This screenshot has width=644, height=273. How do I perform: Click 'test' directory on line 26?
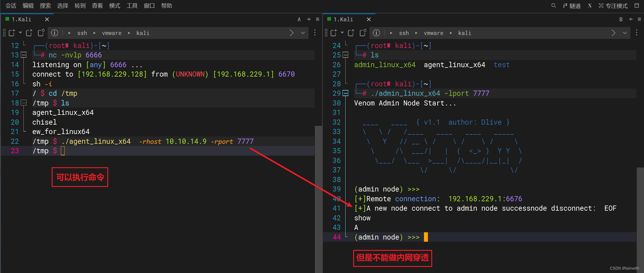(501, 65)
